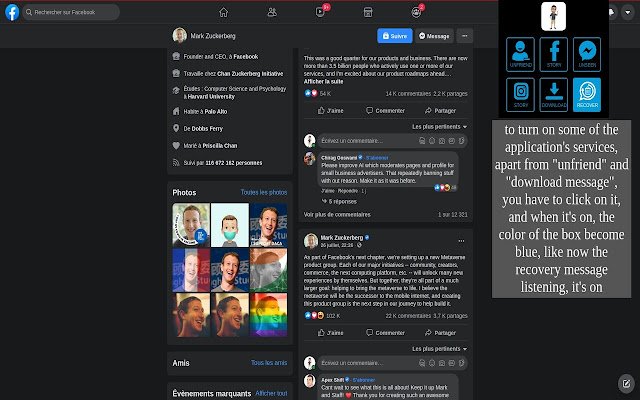The image size is (640, 400).
Task: Click J'aime on the first post
Action: [331, 111]
